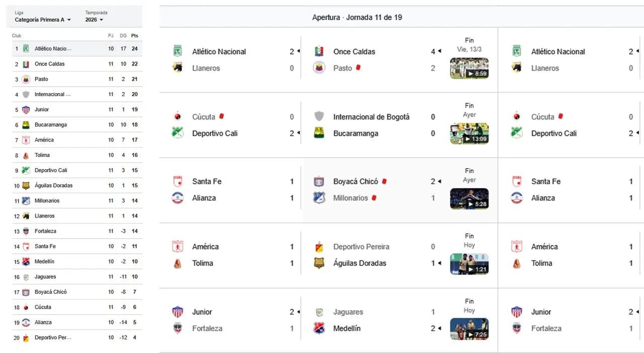This screenshot has height=353, width=644.
Task: Click Boyacá Chicó crest in Millonarios match card
Action: (319, 181)
